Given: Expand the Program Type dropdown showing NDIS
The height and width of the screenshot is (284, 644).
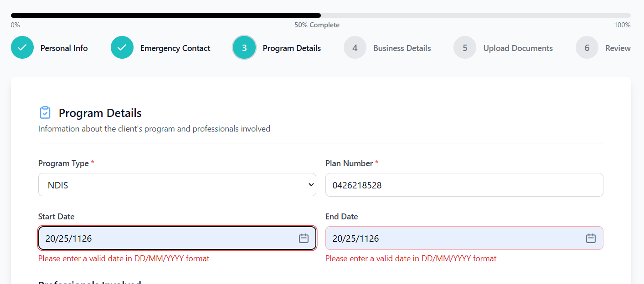Looking at the screenshot, I should 177,185.
